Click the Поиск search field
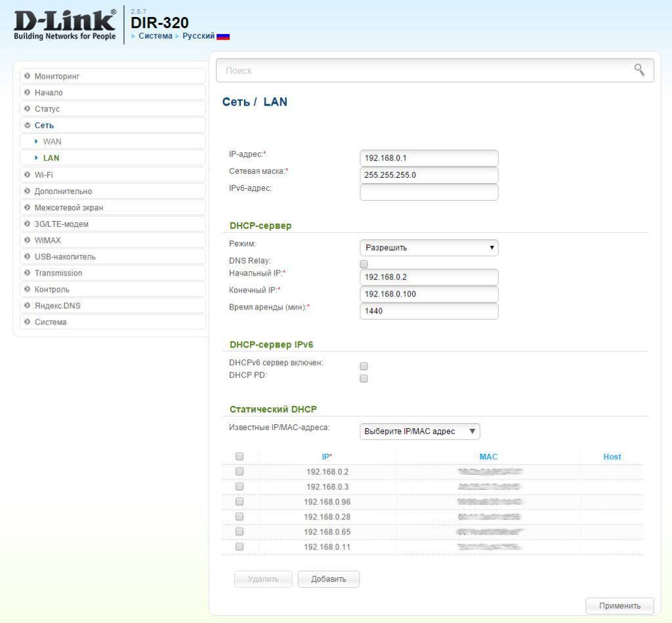Image resolution: width=672 pixels, height=623 pixels. pyautogui.click(x=435, y=70)
